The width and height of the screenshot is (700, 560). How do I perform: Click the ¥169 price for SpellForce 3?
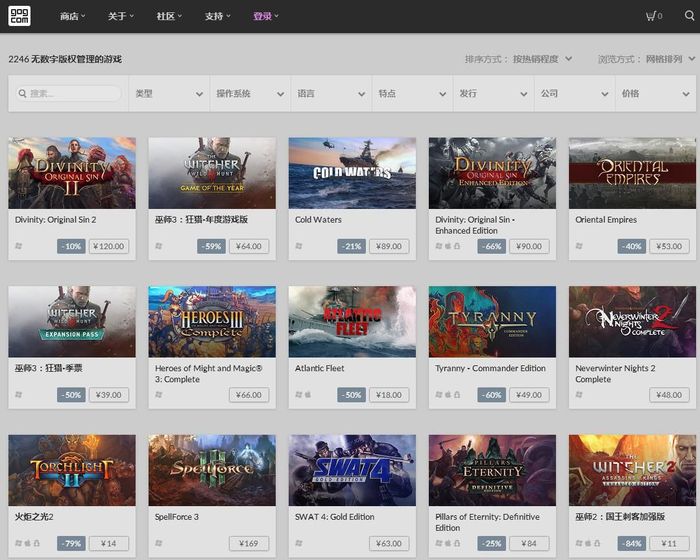249,543
